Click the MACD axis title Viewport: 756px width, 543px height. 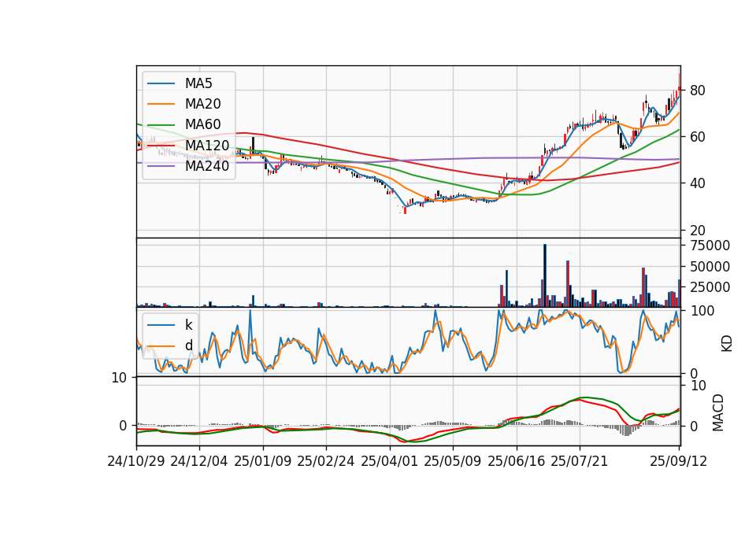[718, 412]
